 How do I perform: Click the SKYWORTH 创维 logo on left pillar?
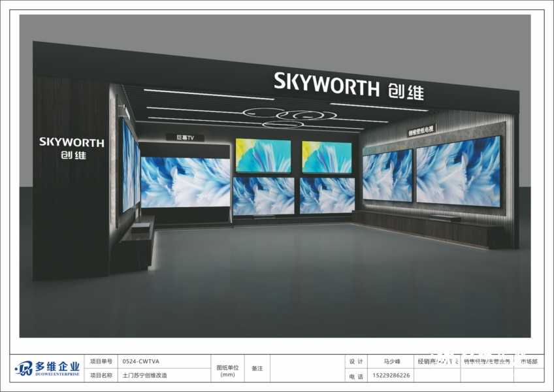(72, 148)
